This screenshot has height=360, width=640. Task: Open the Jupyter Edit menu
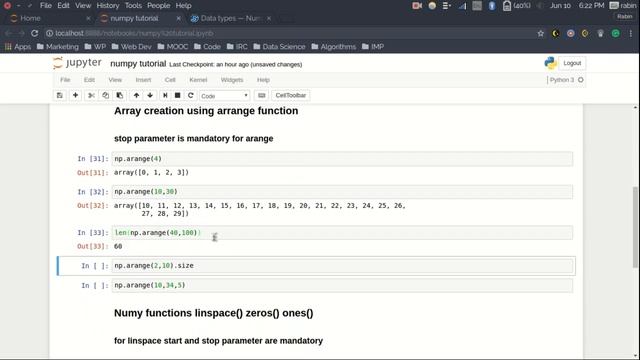pos(89,80)
